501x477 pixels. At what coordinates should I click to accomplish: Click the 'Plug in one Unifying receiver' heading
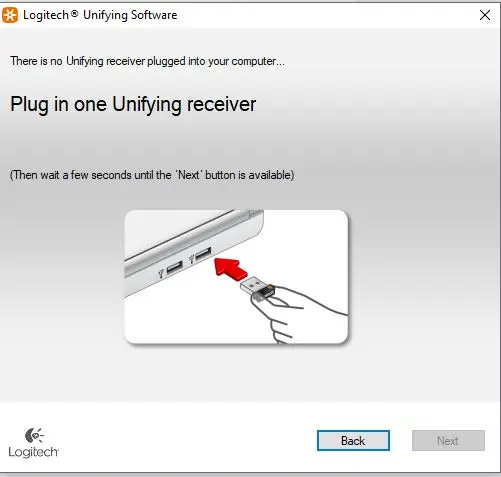pyautogui.click(x=133, y=105)
